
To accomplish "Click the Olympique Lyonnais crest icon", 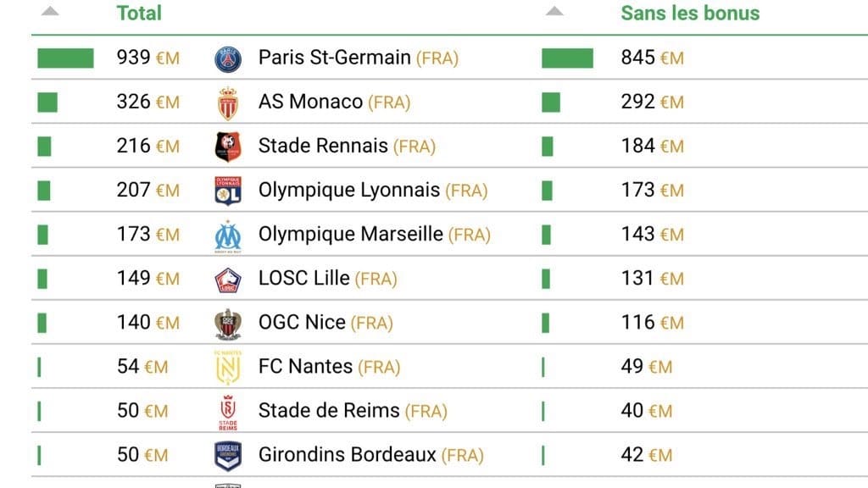I will (228, 191).
